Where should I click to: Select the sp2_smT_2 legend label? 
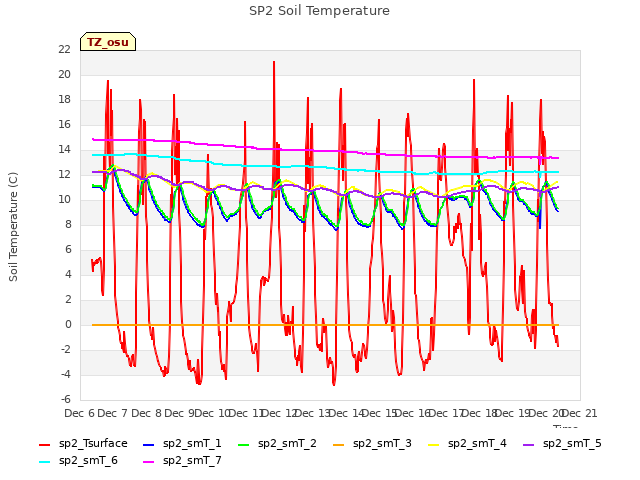287,443
